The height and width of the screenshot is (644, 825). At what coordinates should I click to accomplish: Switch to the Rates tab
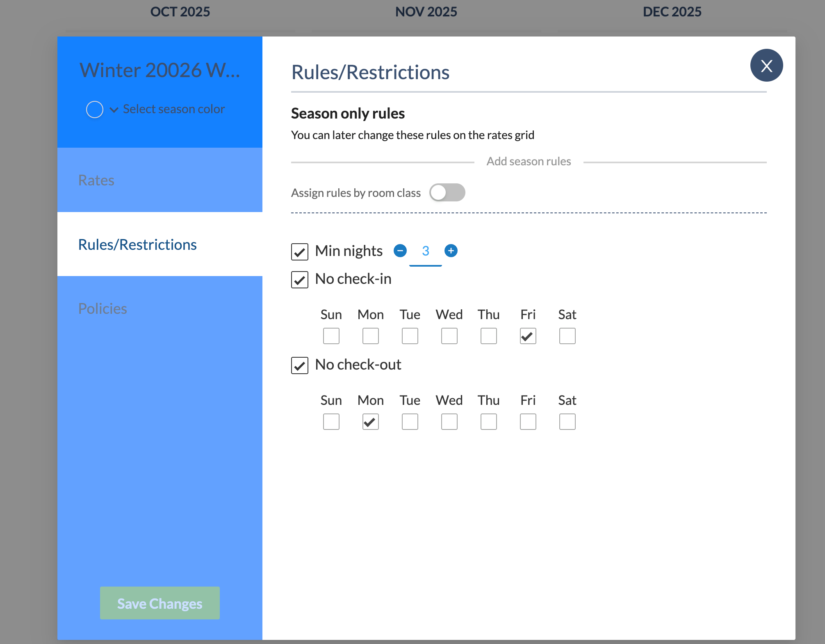(x=97, y=180)
